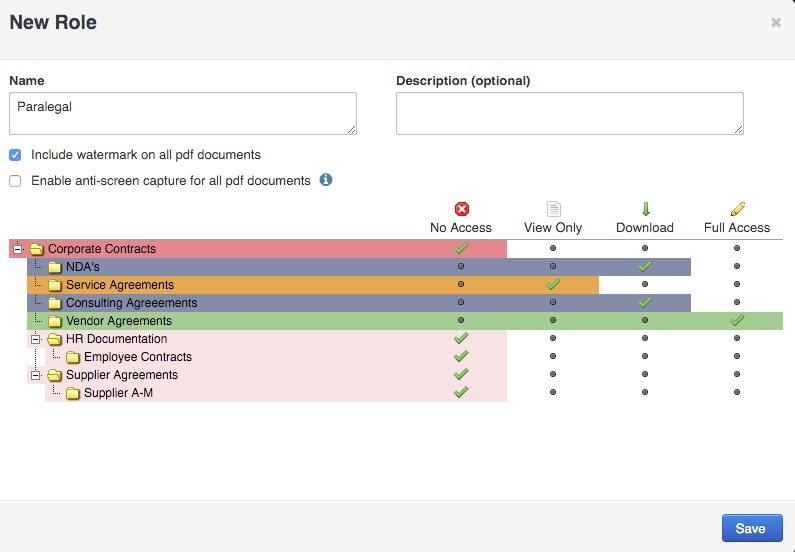Select the Service Agreements row label
The image size is (795, 552).
[x=120, y=285]
